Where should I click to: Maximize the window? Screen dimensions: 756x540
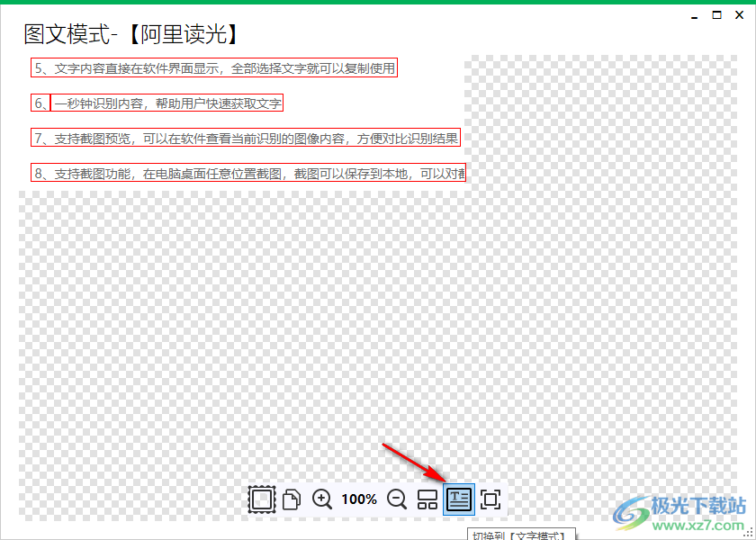click(x=717, y=15)
